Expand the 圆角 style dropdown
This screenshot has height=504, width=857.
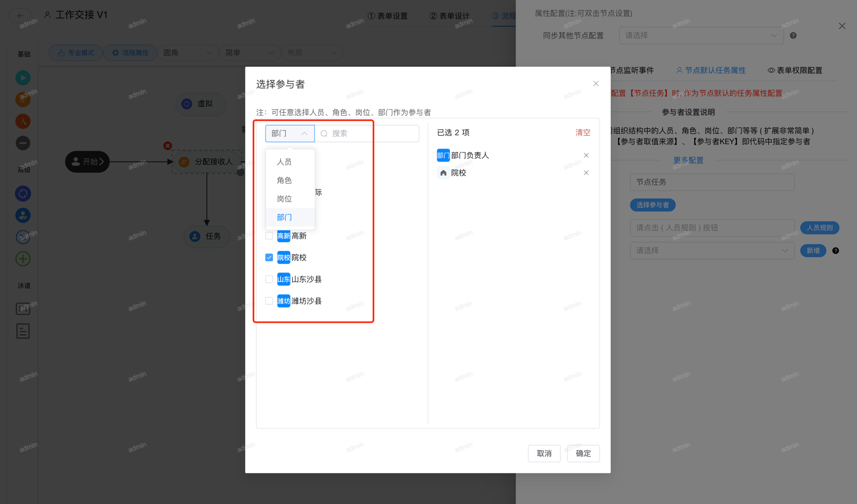(188, 53)
